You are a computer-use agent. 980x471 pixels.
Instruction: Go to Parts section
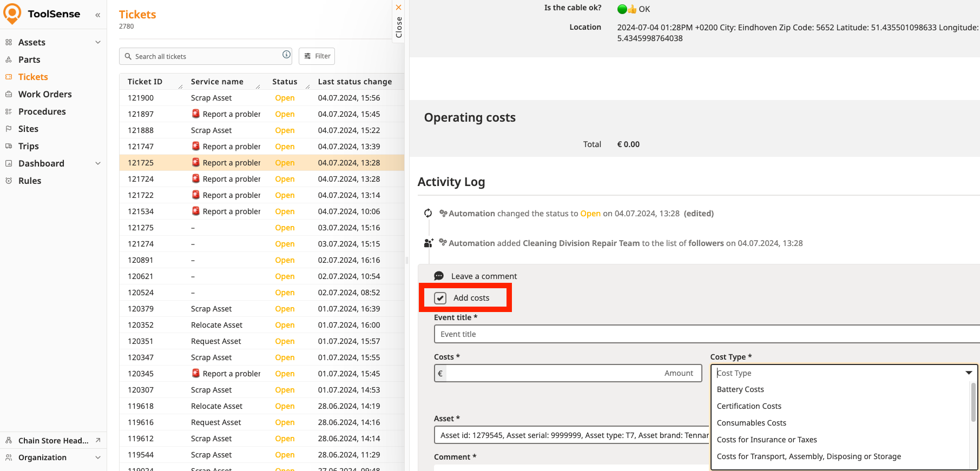[x=29, y=59]
